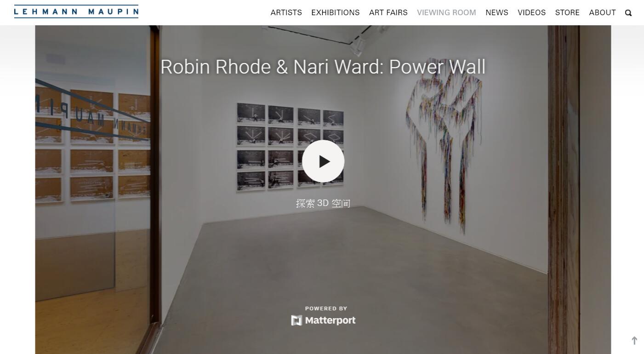This screenshot has width=644, height=354.
Task: Open the Artists menu
Action: point(286,13)
